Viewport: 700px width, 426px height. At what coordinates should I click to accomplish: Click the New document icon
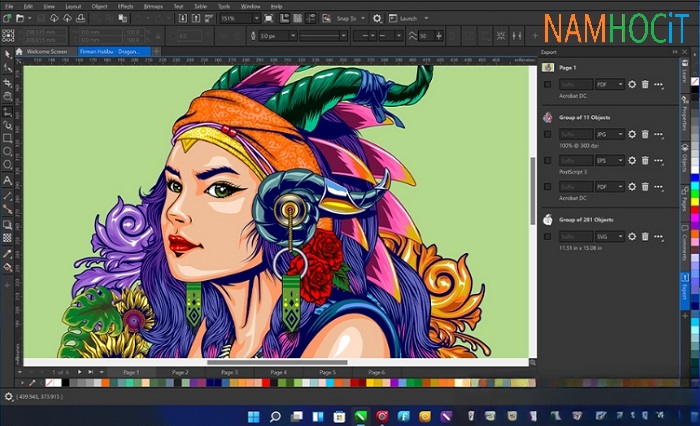(x=7, y=18)
